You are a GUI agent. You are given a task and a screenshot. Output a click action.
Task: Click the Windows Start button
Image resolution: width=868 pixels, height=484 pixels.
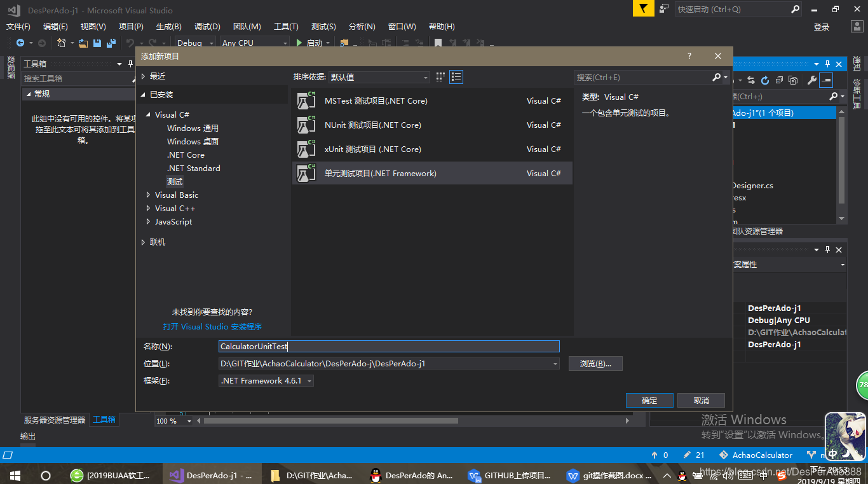[15, 475]
